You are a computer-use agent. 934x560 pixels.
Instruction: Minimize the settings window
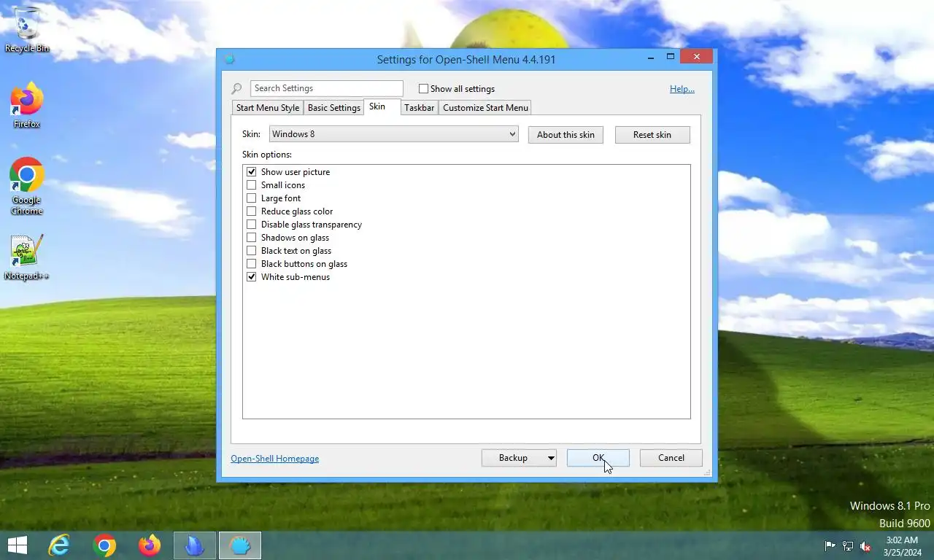[x=651, y=57]
